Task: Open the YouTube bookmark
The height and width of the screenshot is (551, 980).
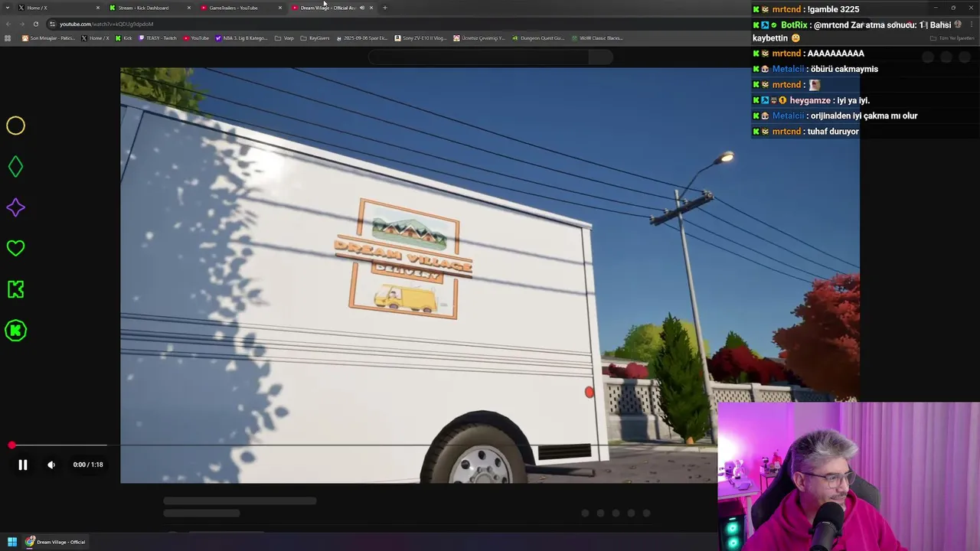Action: [x=196, y=38]
